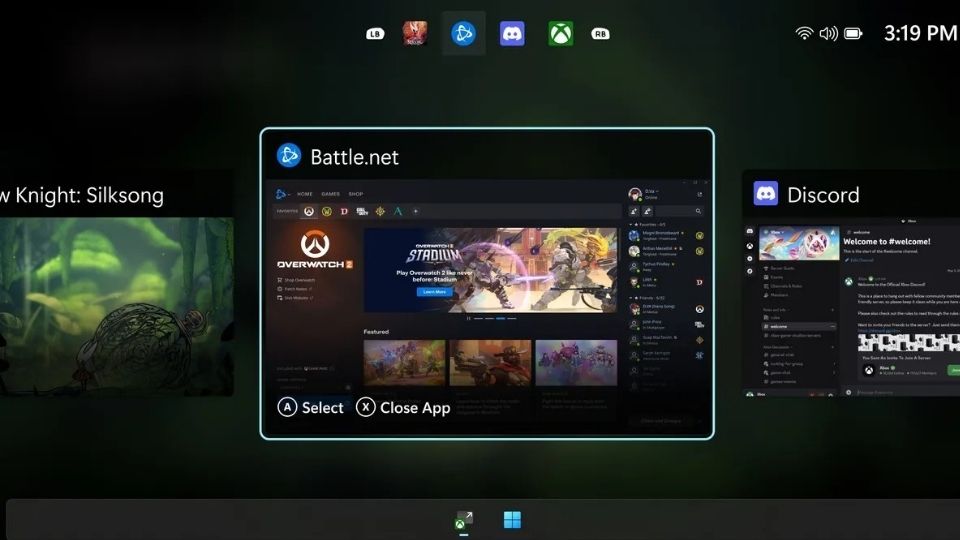The image size is (960, 540).
Task: Open Windows Start button on taskbar
Action: (512, 520)
